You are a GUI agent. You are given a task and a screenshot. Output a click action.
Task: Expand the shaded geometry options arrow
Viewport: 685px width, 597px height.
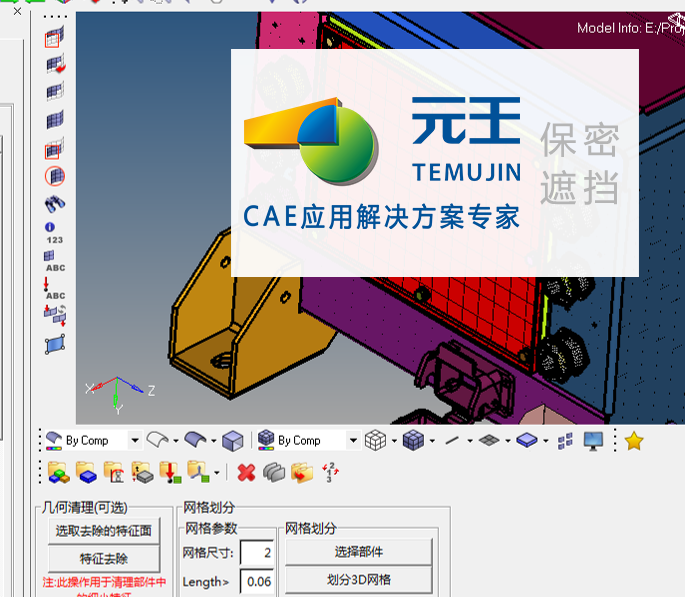pos(214,441)
